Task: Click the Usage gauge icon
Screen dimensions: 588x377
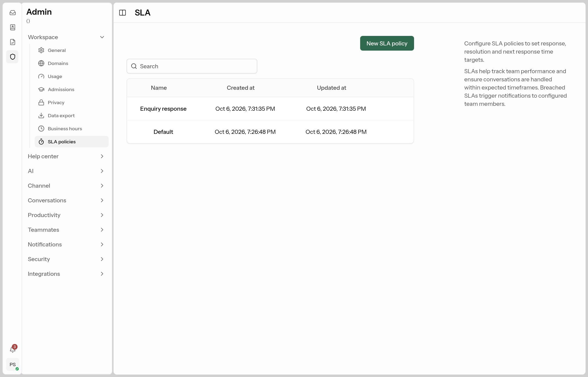Action: (41, 76)
